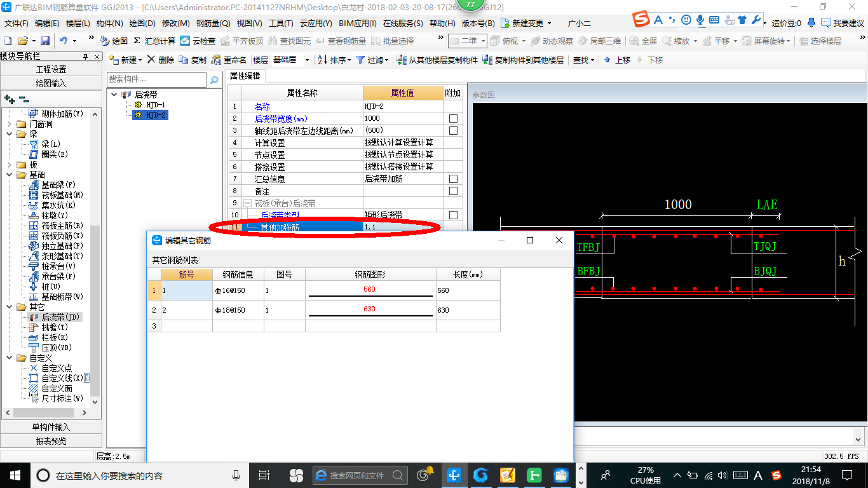Toggle 附加 checkbox for 汇总信息 row
The width and height of the screenshot is (868, 488).
(453, 179)
